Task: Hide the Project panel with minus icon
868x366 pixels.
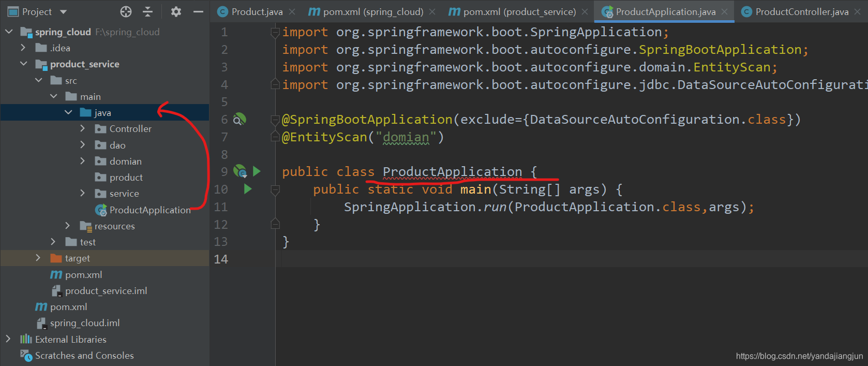Action: coord(198,11)
